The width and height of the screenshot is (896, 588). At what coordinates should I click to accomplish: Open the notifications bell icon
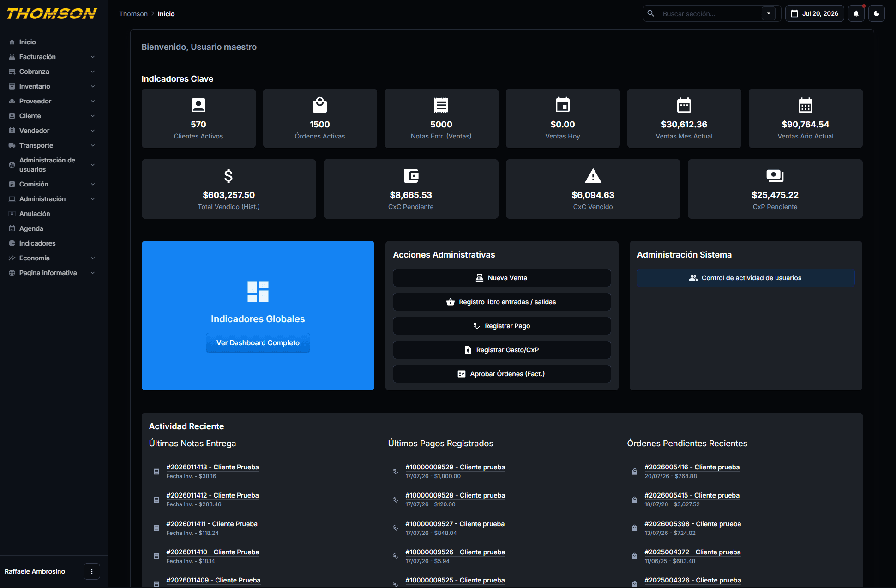[x=856, y=13]
